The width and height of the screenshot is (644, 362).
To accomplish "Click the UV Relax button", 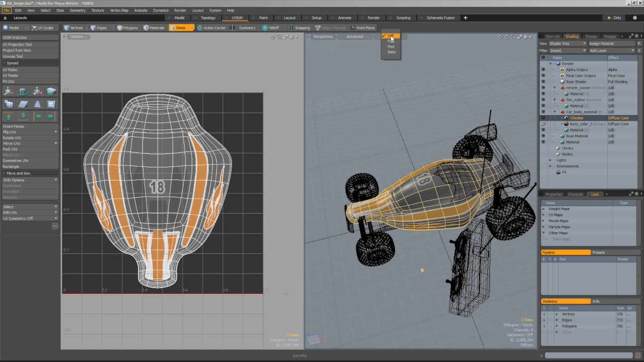I will pos(30,70).
